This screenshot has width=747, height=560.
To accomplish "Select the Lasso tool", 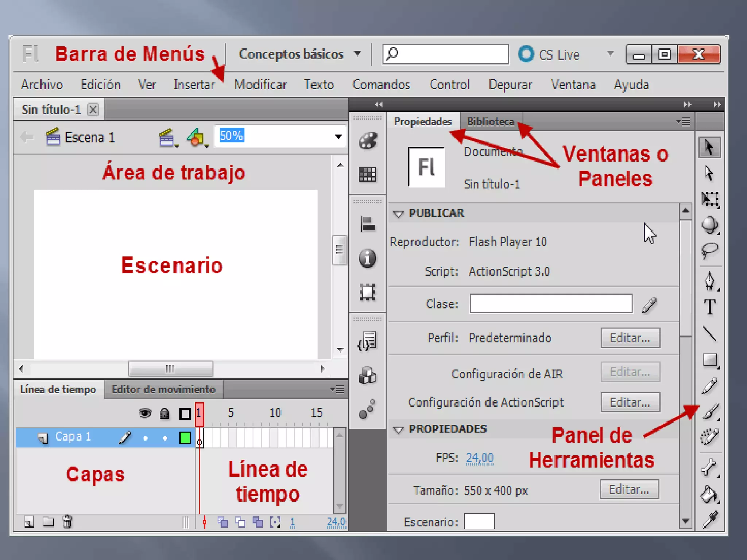I will 709,251.
